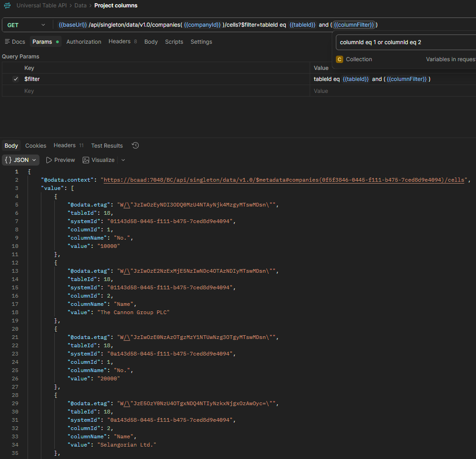The image size is (476, 459).
Task: Select the response Body tab
Action: pos(11,146)
